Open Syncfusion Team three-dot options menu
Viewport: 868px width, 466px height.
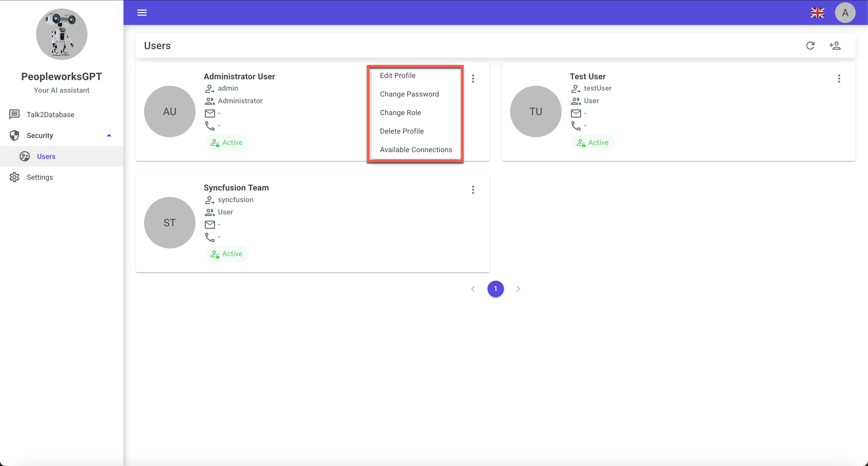click(x=473, y=190)
